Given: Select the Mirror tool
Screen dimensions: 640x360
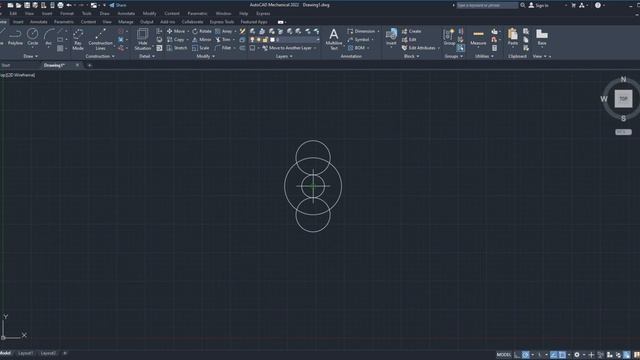Looking at the screenshot, I should (x=202, y=40).
